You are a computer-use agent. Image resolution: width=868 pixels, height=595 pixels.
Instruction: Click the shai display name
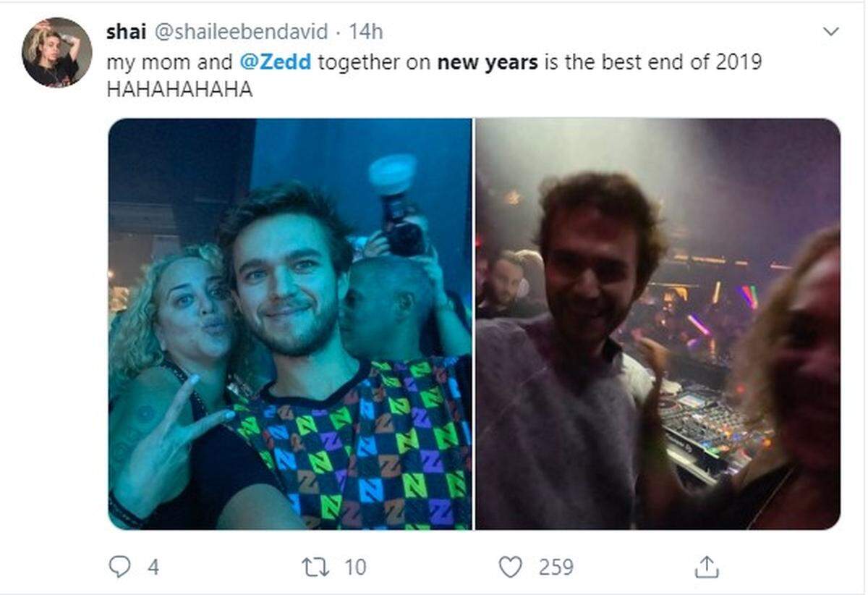coord(126,32)
